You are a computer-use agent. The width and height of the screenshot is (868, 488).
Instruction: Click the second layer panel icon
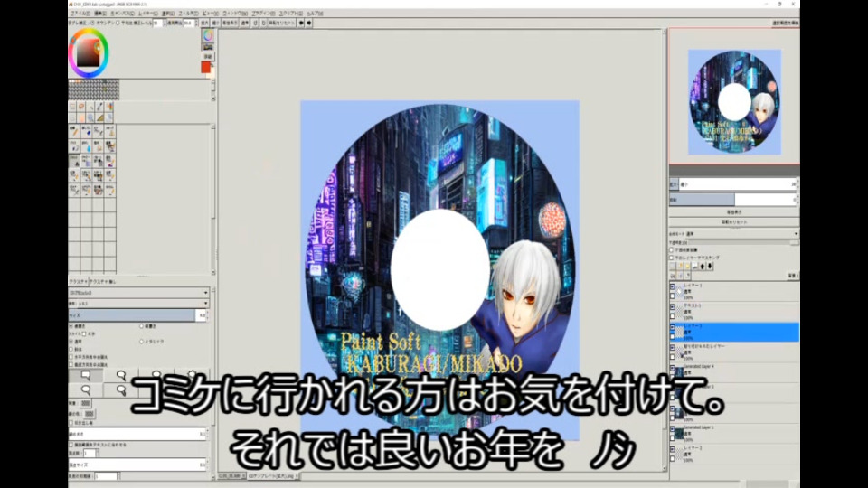click(x=680, y=266)
